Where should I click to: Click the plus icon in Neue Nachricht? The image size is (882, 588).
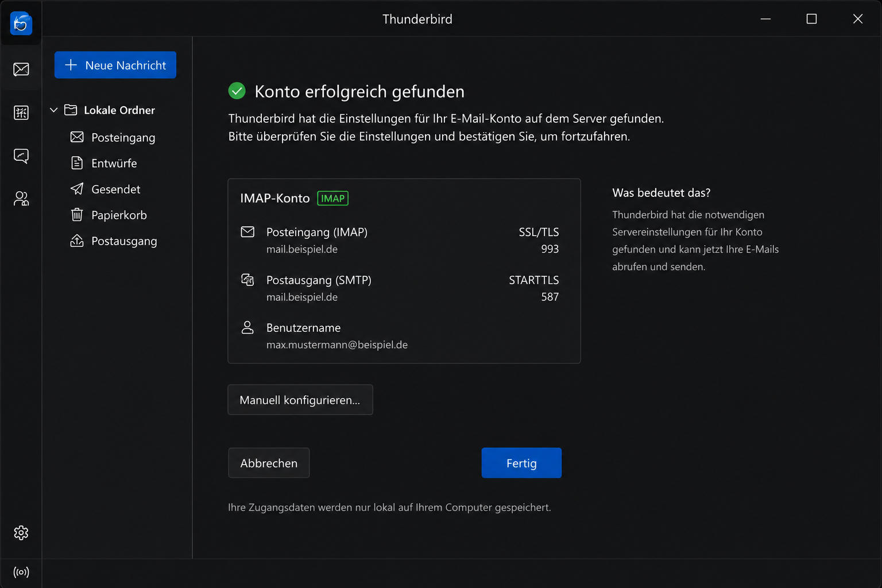pos(71,65)
